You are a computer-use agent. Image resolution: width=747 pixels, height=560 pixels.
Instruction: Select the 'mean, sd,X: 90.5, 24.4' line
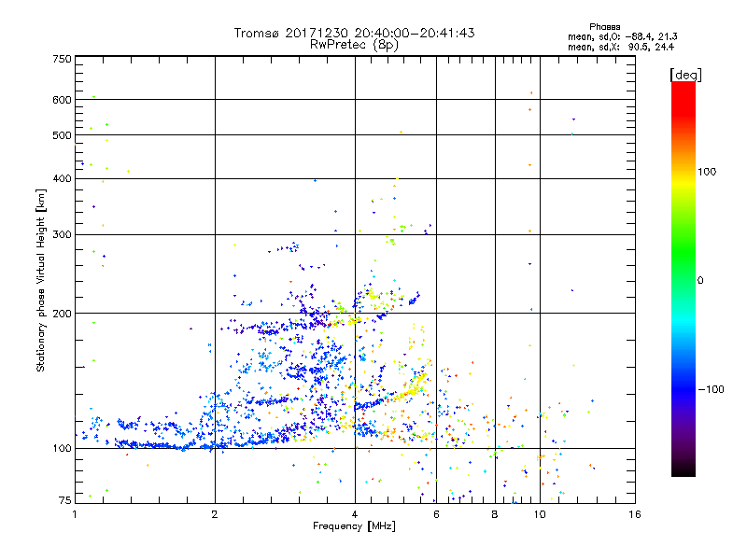tap(621, 47)
